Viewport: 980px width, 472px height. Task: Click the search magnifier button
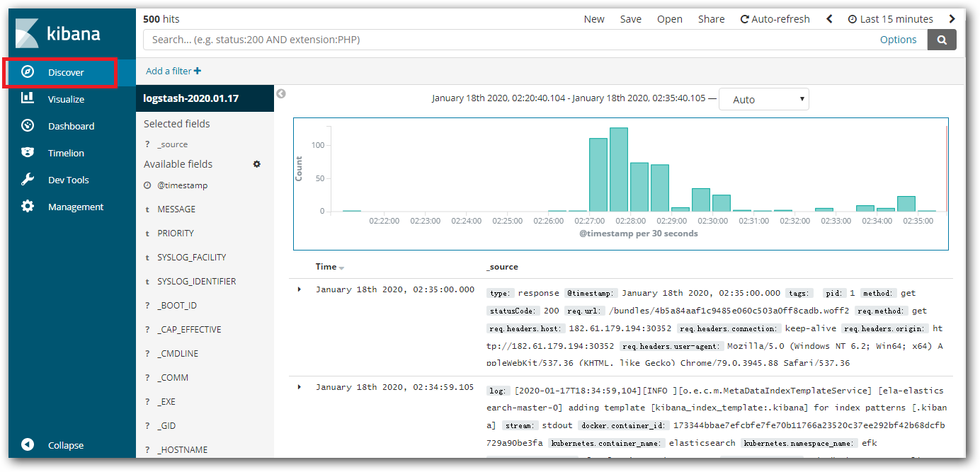942,40
